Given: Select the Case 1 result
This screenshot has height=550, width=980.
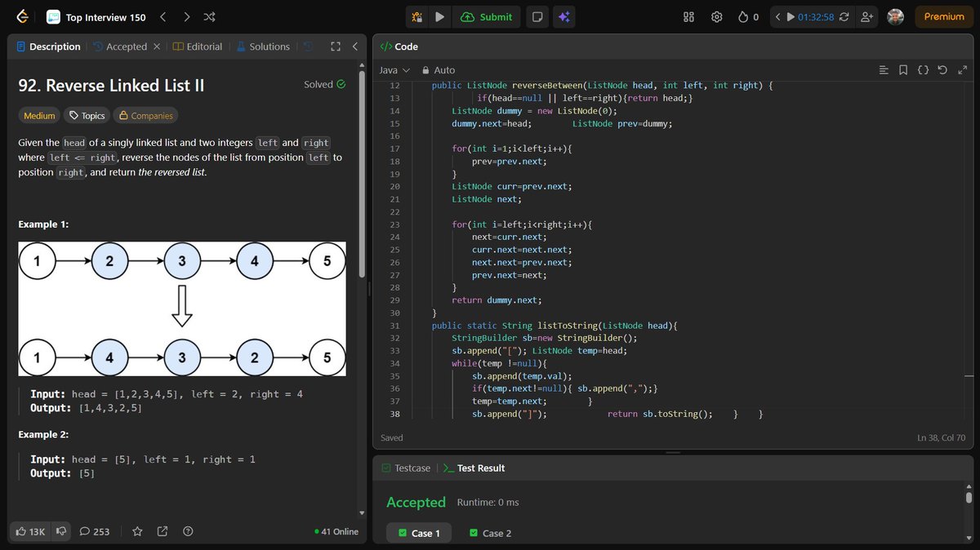Looking at the screenshot, I should (x=419, y=533).
